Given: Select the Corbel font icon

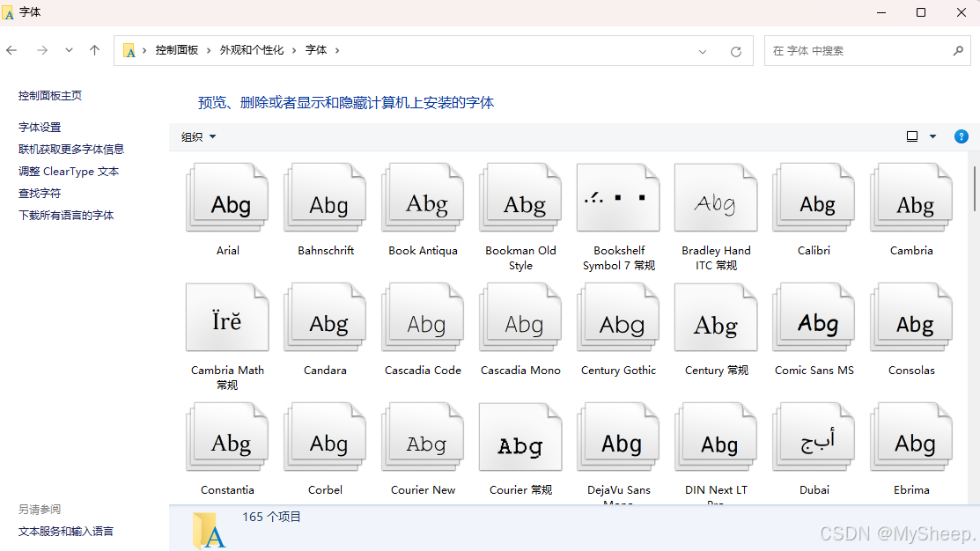Looking at the screenshot, I should pyautogui.click(x=325, y=437).
